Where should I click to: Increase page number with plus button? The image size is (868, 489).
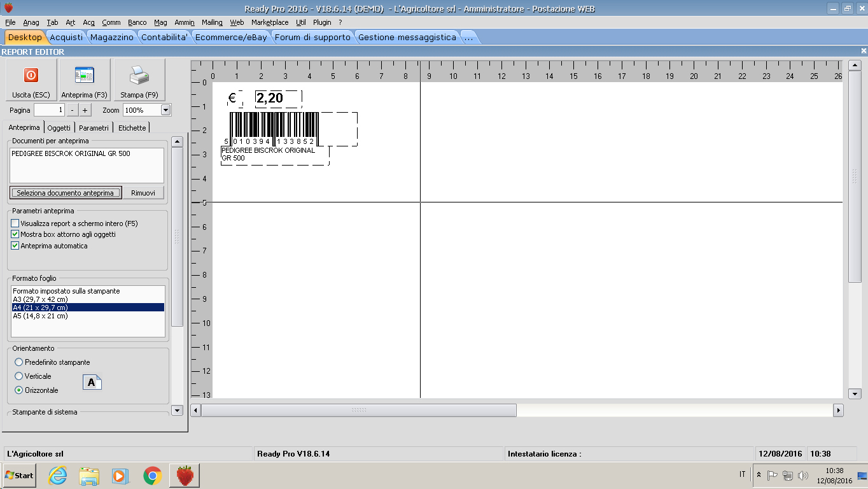tap(85, 110)
